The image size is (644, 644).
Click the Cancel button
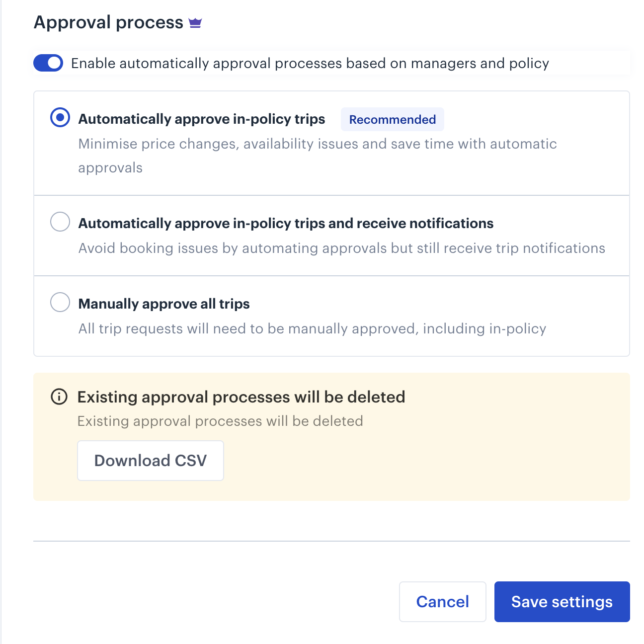click(x=442, y=602)
